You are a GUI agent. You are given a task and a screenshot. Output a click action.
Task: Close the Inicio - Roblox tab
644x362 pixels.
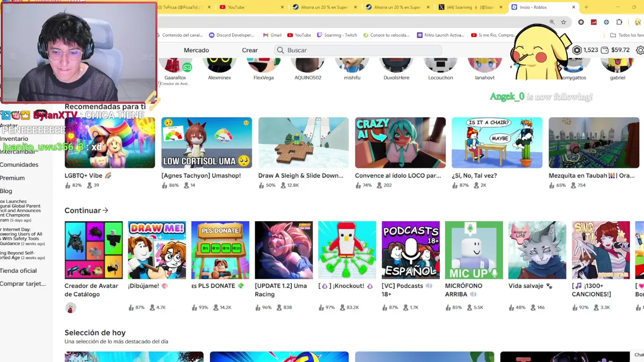click(574, 7)
